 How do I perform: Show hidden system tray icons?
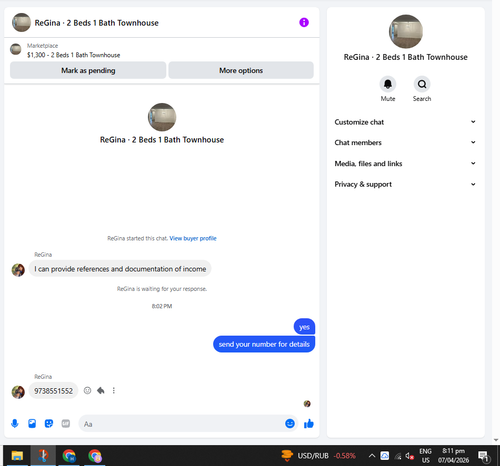click(x=372, y=455)
